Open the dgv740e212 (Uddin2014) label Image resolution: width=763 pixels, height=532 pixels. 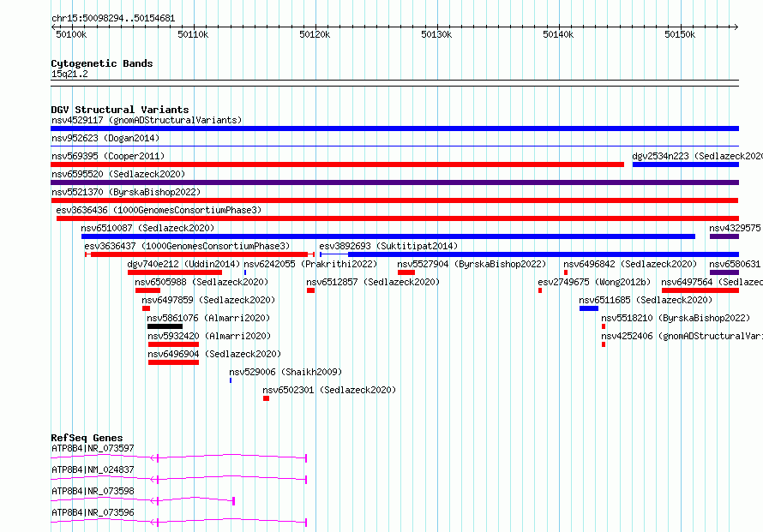click(183, 264)
